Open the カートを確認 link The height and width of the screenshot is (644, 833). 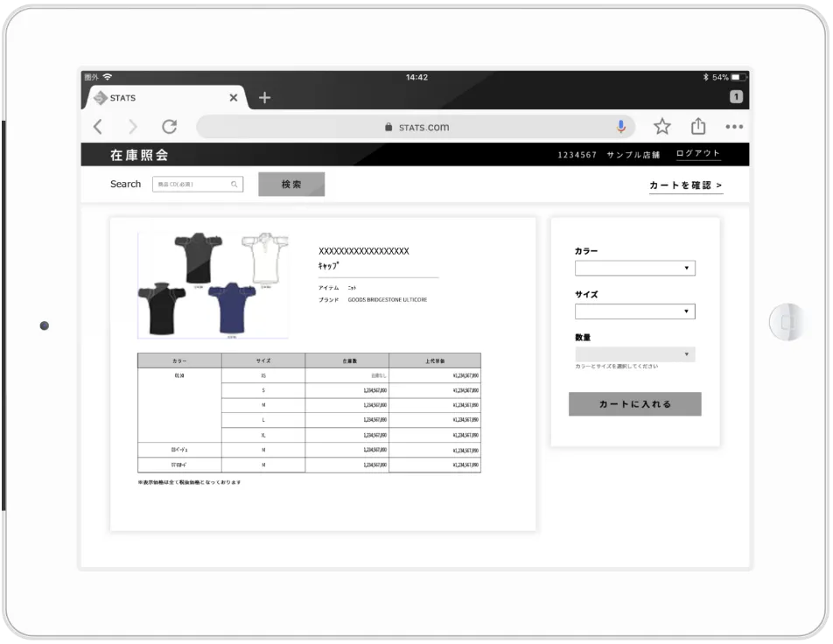tap(686, 185)
